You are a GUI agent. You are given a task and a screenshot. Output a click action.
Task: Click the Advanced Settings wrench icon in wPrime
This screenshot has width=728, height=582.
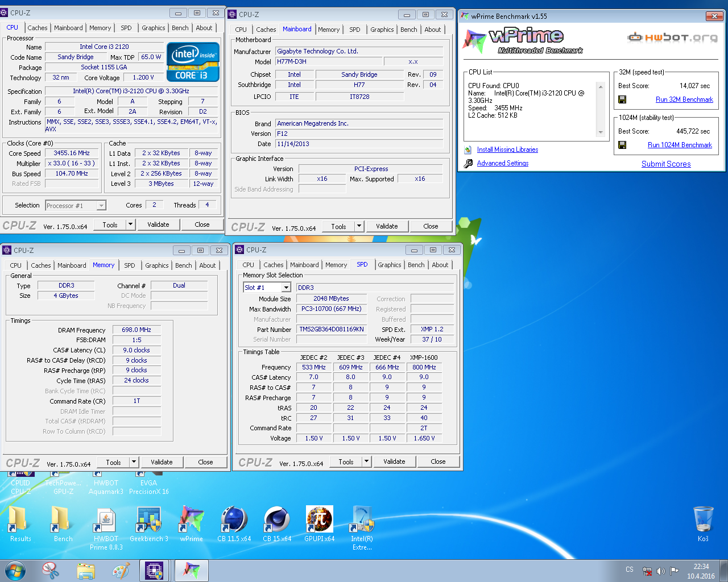468,163
